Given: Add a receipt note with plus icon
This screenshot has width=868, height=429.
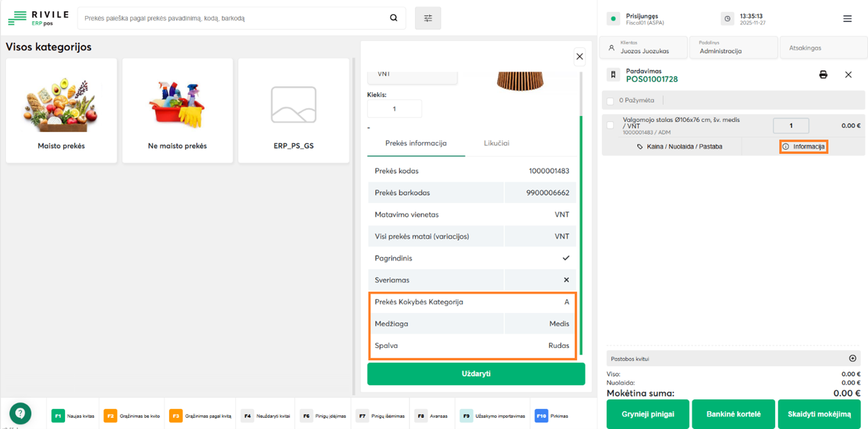Looking at the screenshot, I should (x=852, y=358).
